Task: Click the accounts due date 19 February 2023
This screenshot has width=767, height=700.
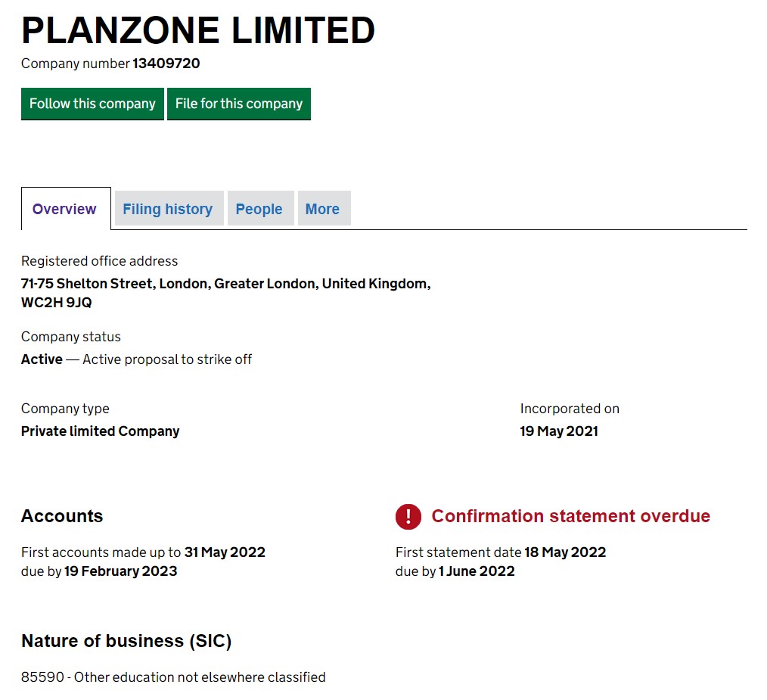Action: [x=120, y=571]
